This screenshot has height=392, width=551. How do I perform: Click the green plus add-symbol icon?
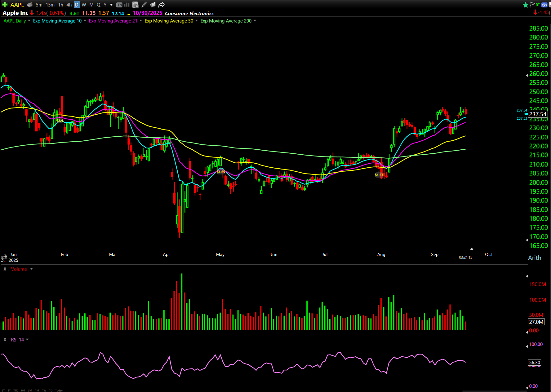pyautogui.click(x=5, y=5)
